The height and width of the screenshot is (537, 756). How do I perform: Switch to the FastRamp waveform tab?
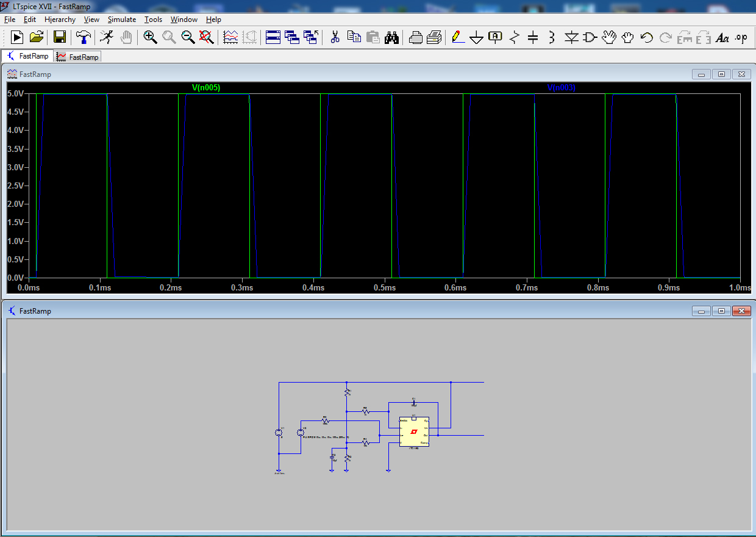77,57
